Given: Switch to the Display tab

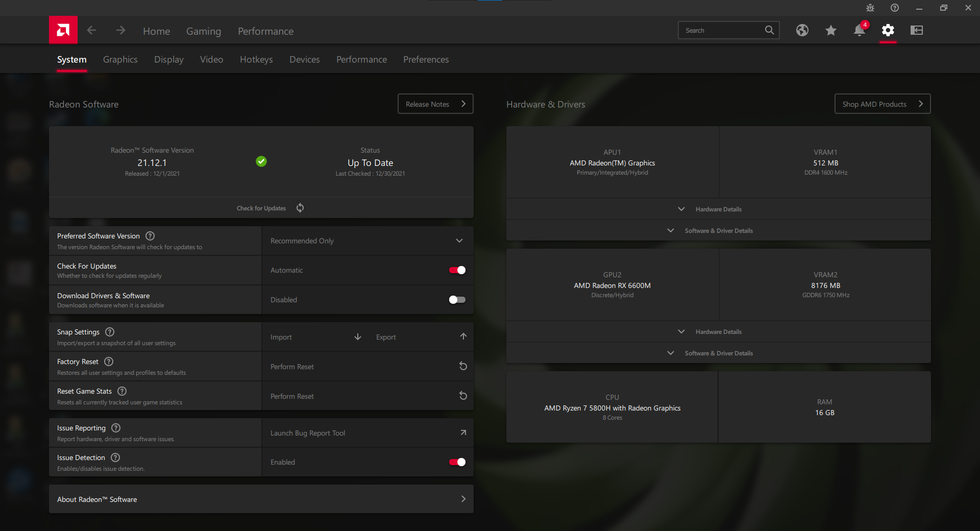Looking at the screenshot, I should pyautogui.click(x=169, y=60).
